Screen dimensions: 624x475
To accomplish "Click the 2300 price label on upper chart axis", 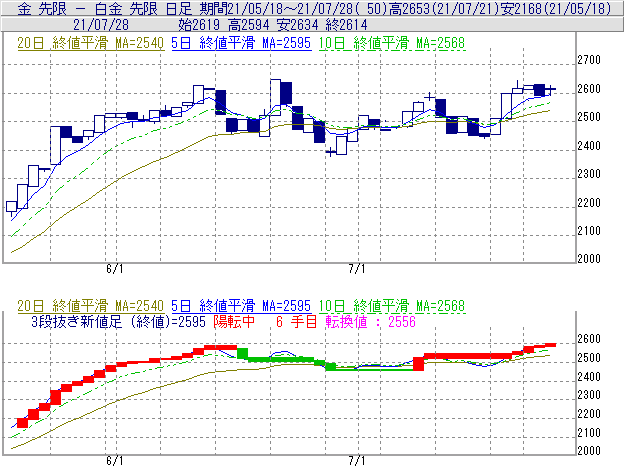I will coord(589,174).
